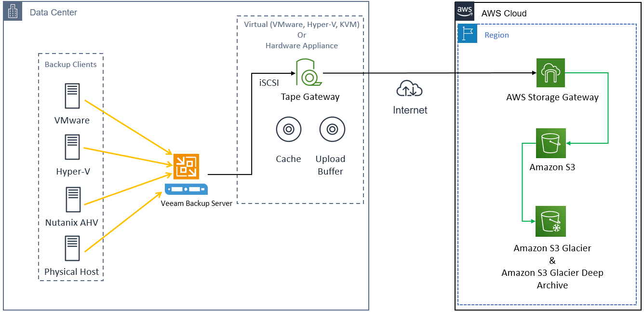
Task: Click the Region flag icon
Action: coord(467,34)
